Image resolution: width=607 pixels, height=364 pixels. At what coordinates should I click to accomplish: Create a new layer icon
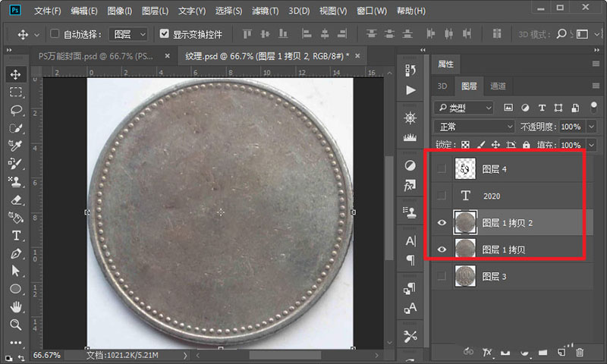click(x=561, y=352)
